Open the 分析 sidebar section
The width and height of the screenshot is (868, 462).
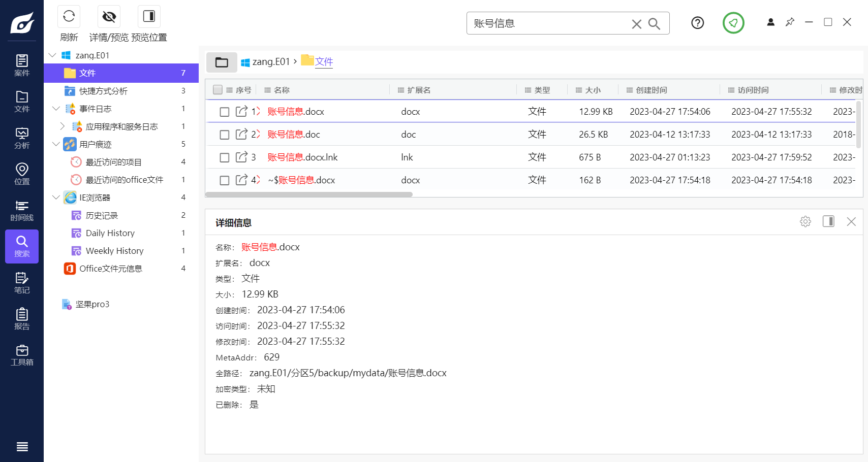22,138
